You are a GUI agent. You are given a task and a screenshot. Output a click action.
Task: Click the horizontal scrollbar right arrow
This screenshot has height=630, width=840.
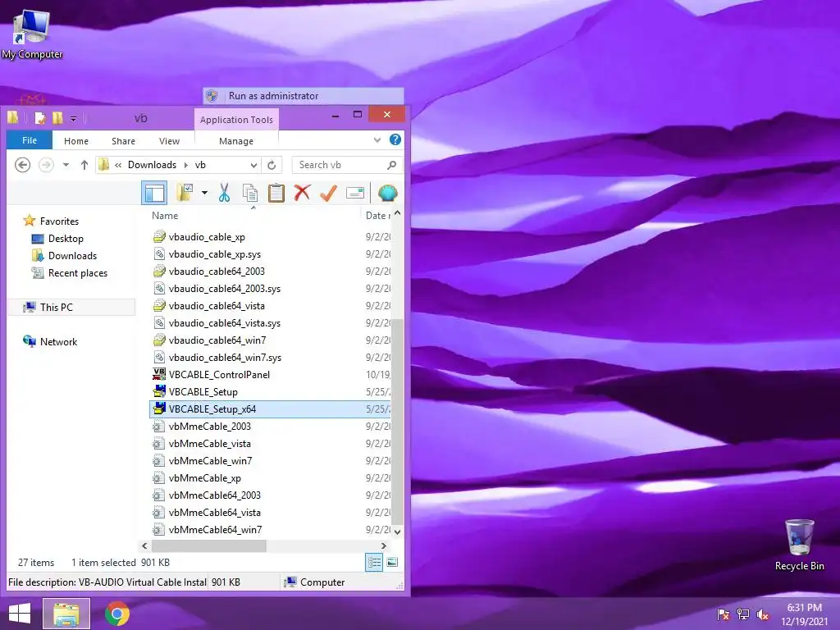[x=384, y=546]
